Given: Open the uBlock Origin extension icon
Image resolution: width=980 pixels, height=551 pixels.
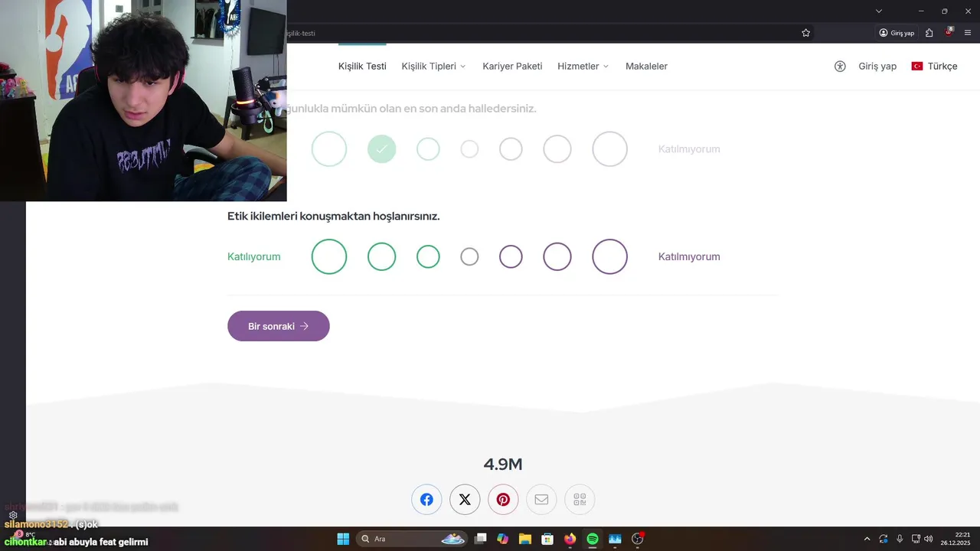Looking at the screenshot, I should point(949,33).
